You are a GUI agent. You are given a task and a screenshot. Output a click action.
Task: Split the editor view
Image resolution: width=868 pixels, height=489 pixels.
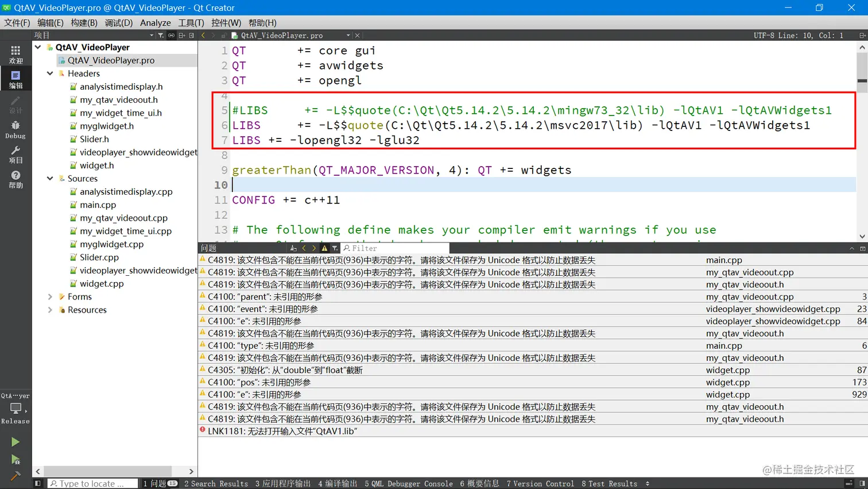[862, 36]
